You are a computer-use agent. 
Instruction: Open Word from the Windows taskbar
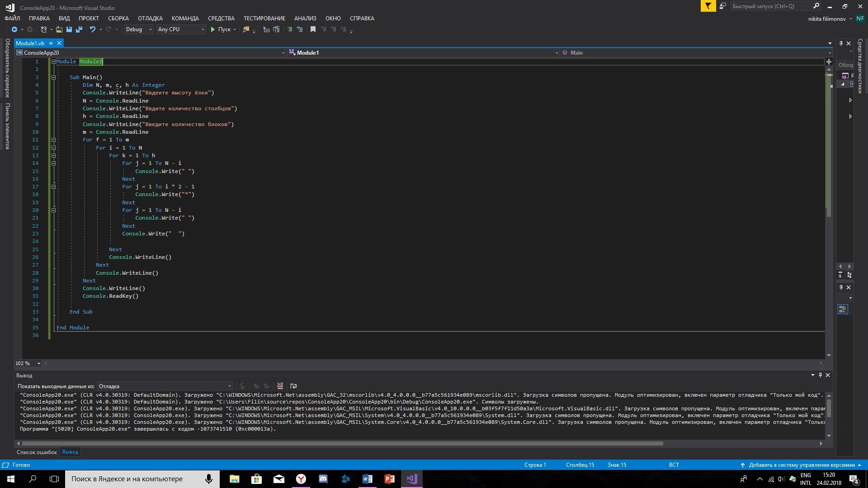coord(367,479)
